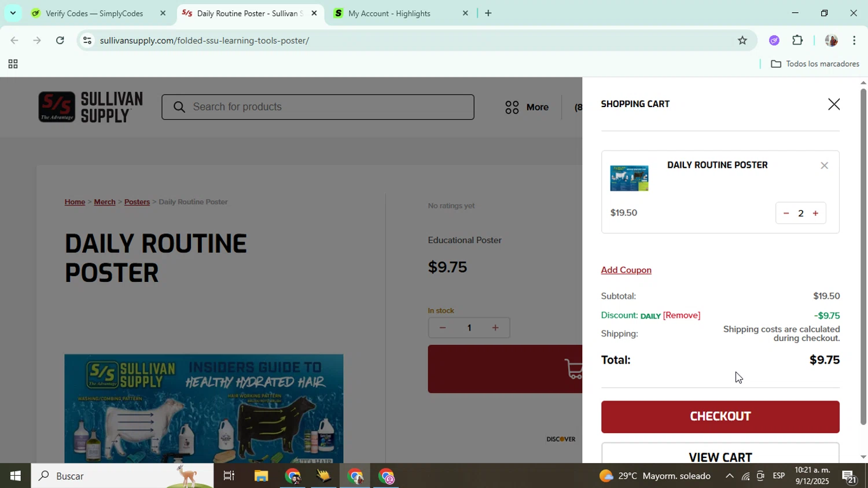Open Todos los marcadores bookmarks folder
The width and height of the screenshot is (868, 488).
tap(815, 64)
